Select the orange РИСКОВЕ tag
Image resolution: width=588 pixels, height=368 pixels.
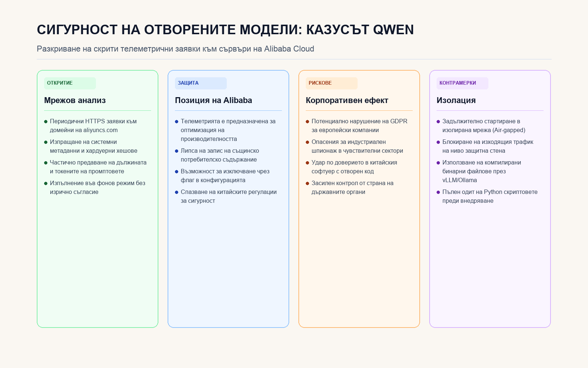coord(331,83)
